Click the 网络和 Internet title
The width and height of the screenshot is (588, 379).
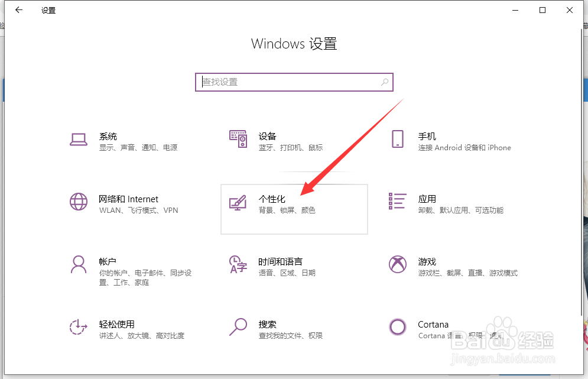(x=129, y=199)
